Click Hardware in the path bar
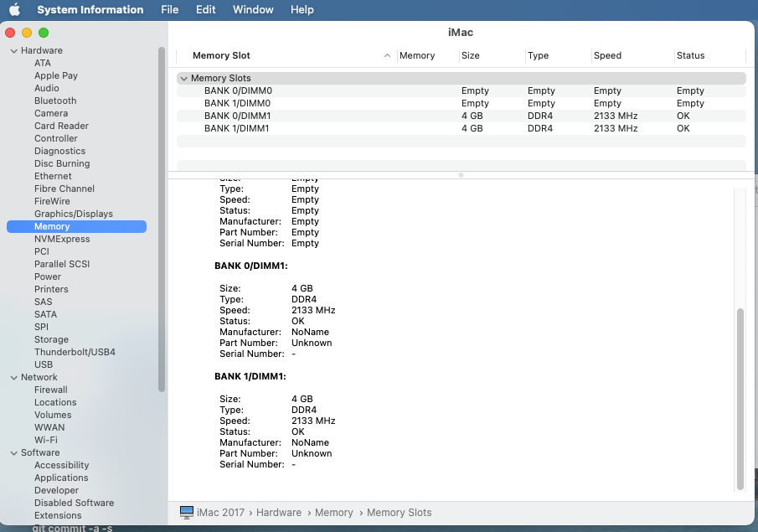 (279, 513)
